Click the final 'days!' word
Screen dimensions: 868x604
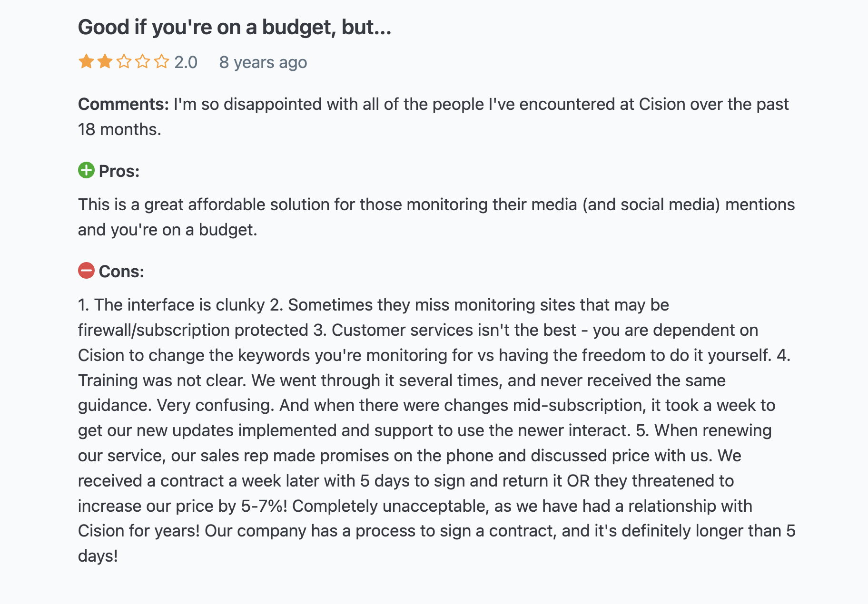pos(98,556)
